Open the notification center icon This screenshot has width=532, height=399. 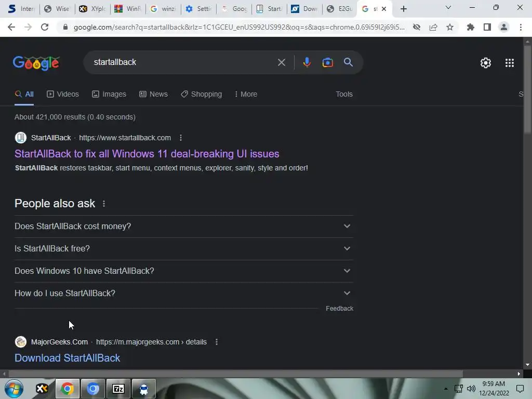click(520, 389)
